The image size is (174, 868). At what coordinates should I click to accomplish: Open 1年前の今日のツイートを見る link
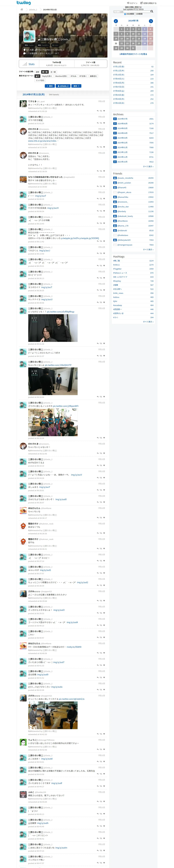(x=133, y=54)
